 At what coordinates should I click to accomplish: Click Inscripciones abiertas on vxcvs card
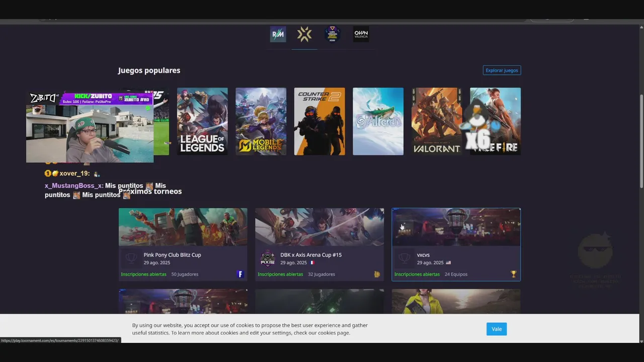point(417,274)
